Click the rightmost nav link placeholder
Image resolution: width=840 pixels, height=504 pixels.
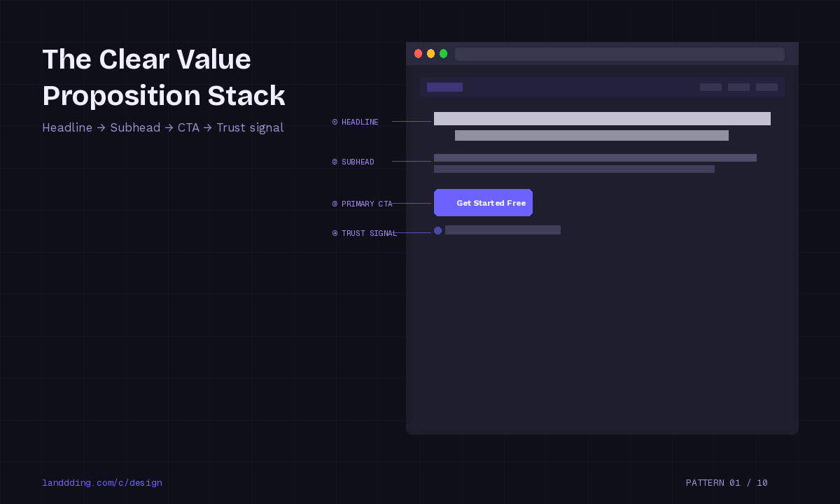(766, 87)
